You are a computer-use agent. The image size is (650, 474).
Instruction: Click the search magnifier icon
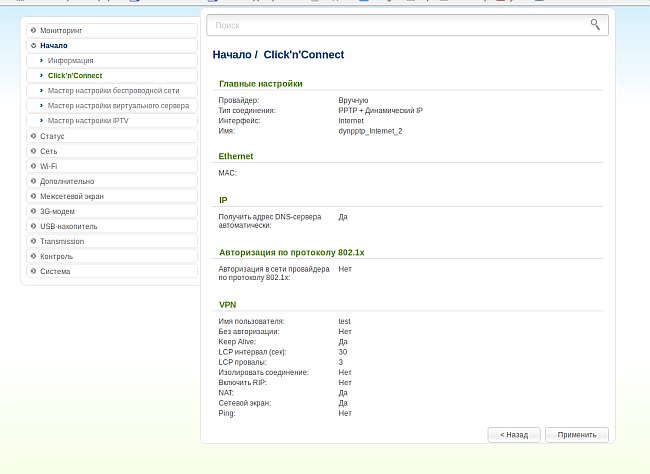595,24
